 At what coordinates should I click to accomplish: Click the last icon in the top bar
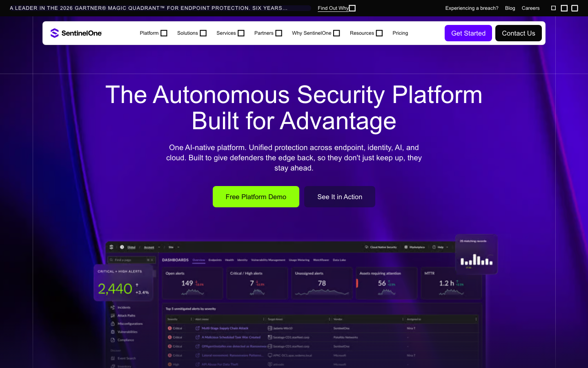click(x=575, y=8)
